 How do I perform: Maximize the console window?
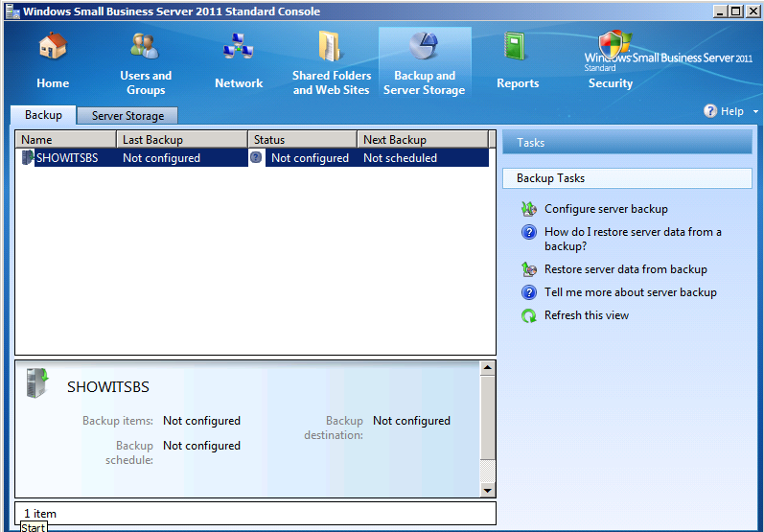[x=736, y=11]
